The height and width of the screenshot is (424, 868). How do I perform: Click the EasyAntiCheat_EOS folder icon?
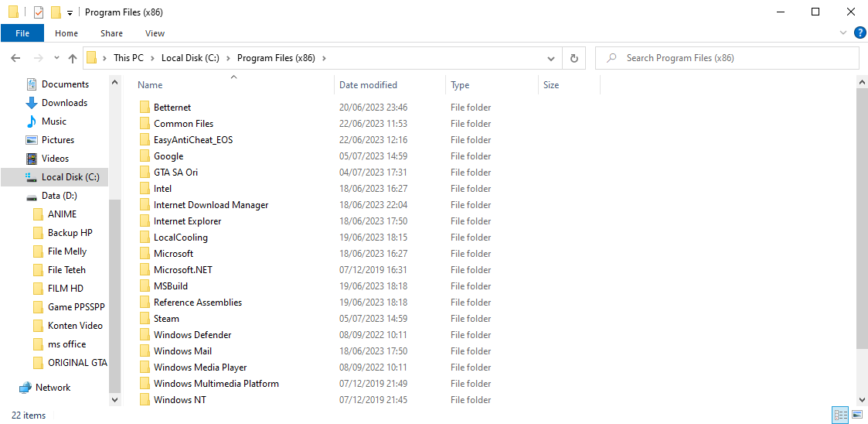tap(145, 140)
